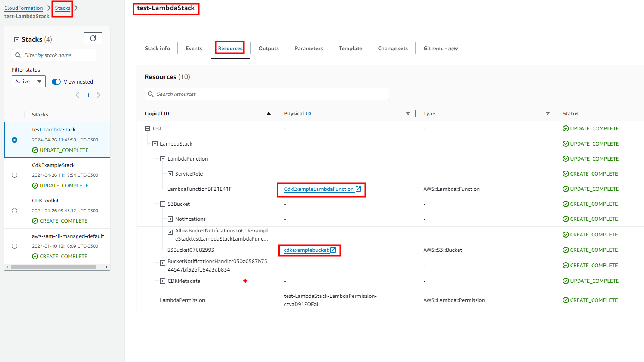Collapse the LambdaStack tree node
Image resolution: width=644 pixels, height=362 pixels.
[155, 144]
